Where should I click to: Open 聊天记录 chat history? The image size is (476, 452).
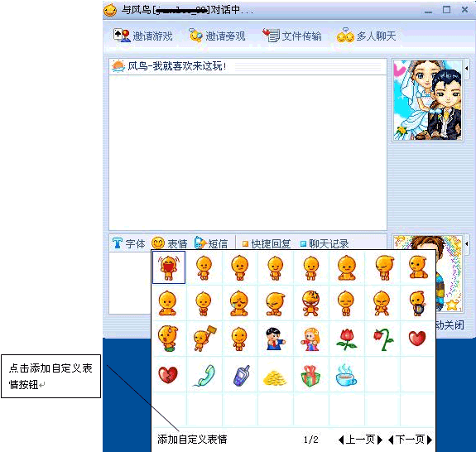pos(325,243)
